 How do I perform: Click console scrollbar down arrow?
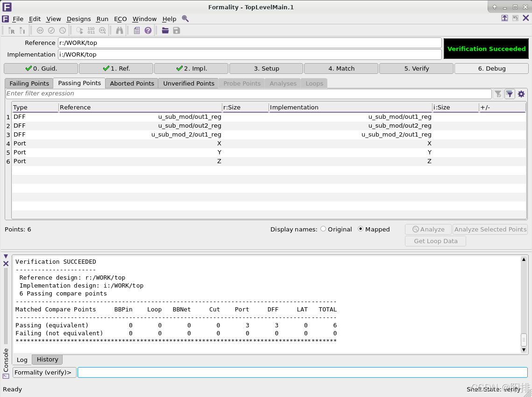(x=524, y=350)
